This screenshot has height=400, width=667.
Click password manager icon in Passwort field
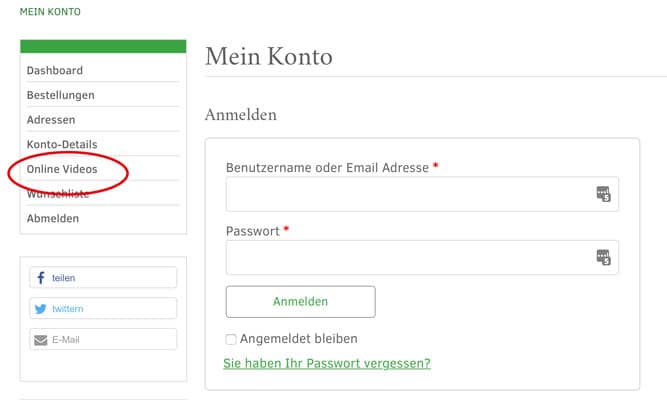pos(603,257)
